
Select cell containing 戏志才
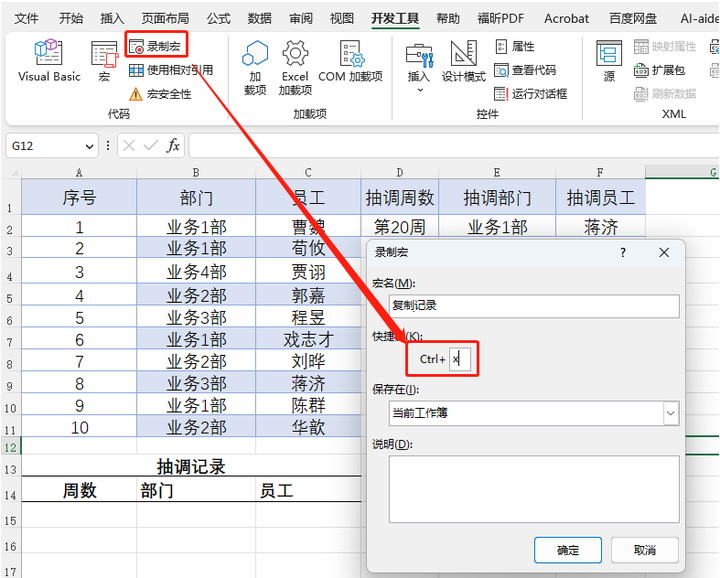(308, 339)
